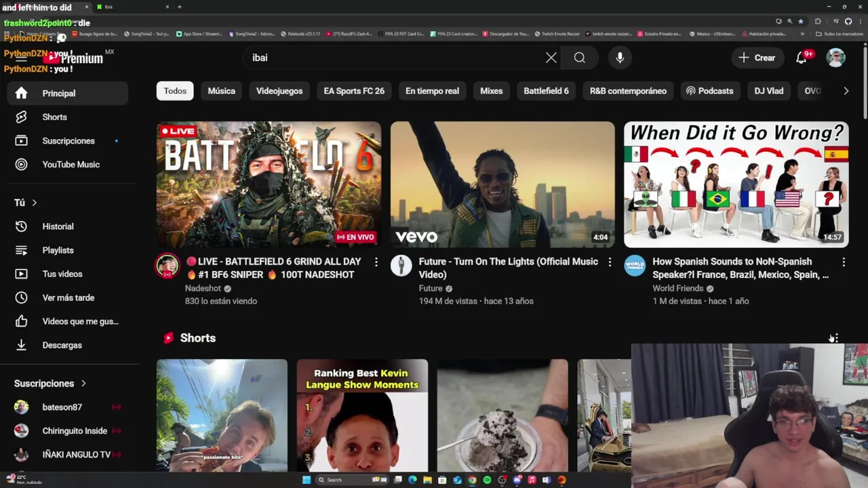Click the Crear button
The width and height of the screenshot is (868, 488).
[x=757, y=58]
